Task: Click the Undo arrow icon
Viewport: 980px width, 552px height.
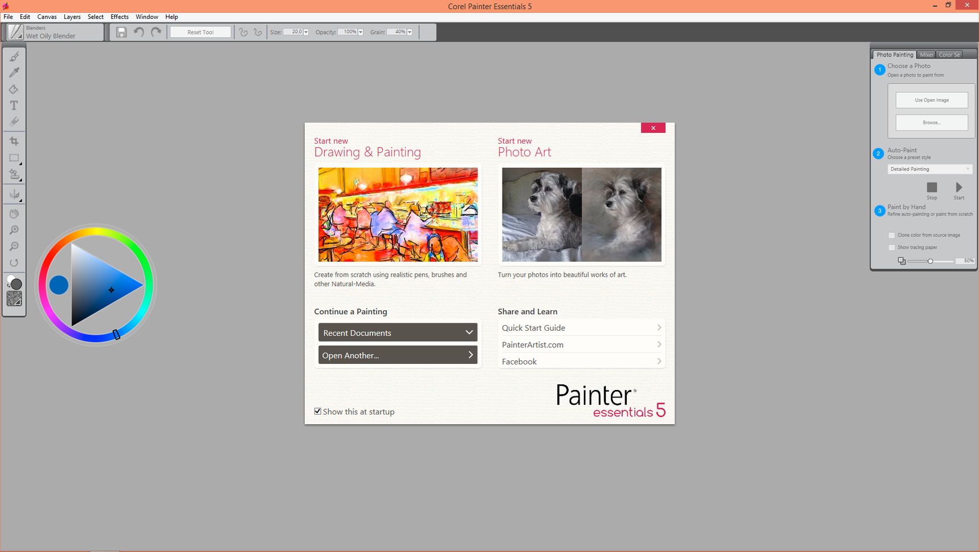Action: point(138,32)
